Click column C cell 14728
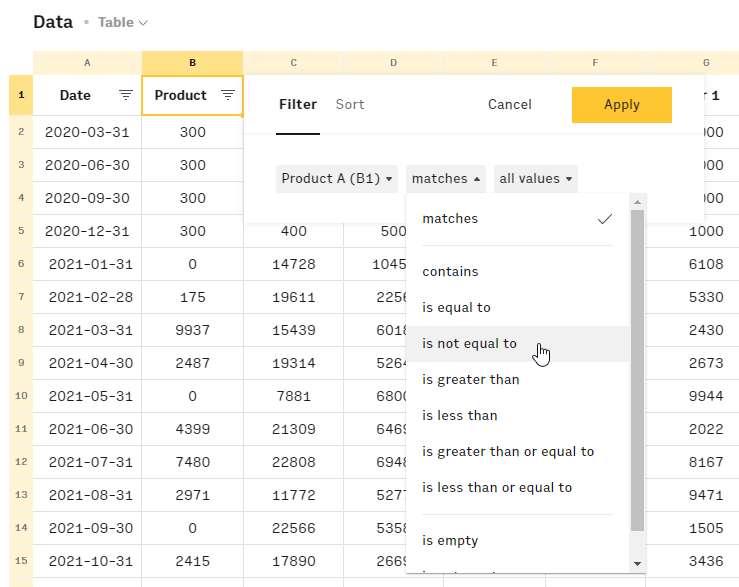739x587 pixels. (x=294, y=264)
